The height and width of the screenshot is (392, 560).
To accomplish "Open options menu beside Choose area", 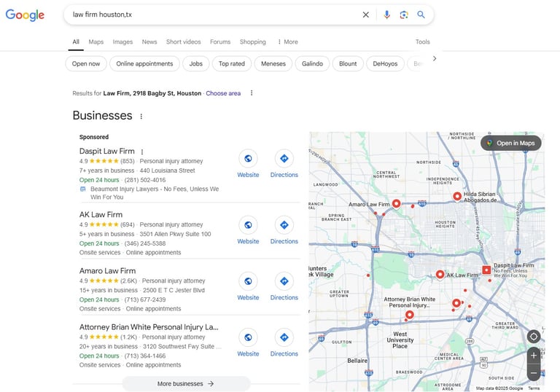I will click(x=252, y=93).
